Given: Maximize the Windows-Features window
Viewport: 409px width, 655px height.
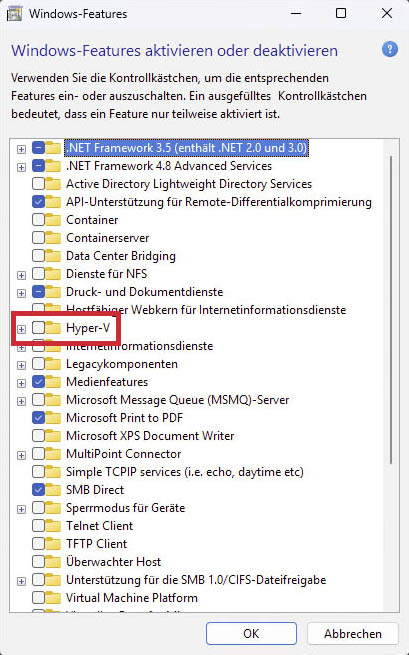Looking at the screenshot, I should click(341, 13).
